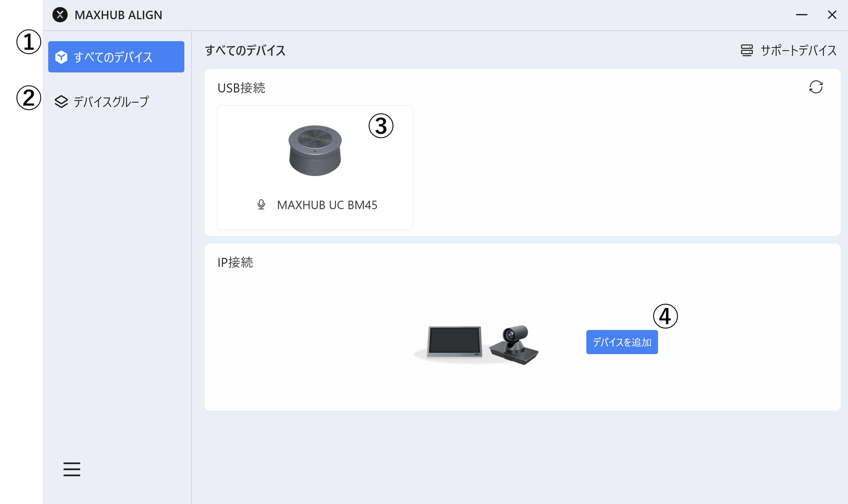Click the デバイスを追加 button
This screenshot has width=848, height=504.
[622, 342]
